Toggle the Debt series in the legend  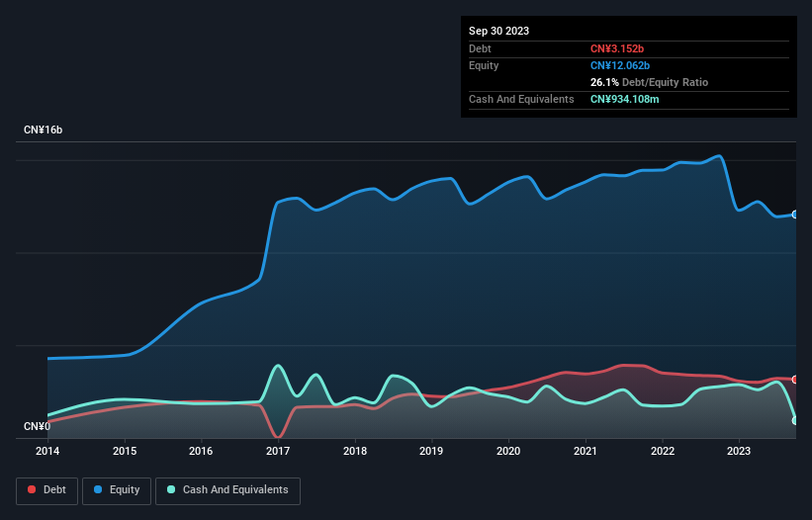point(46,490)
